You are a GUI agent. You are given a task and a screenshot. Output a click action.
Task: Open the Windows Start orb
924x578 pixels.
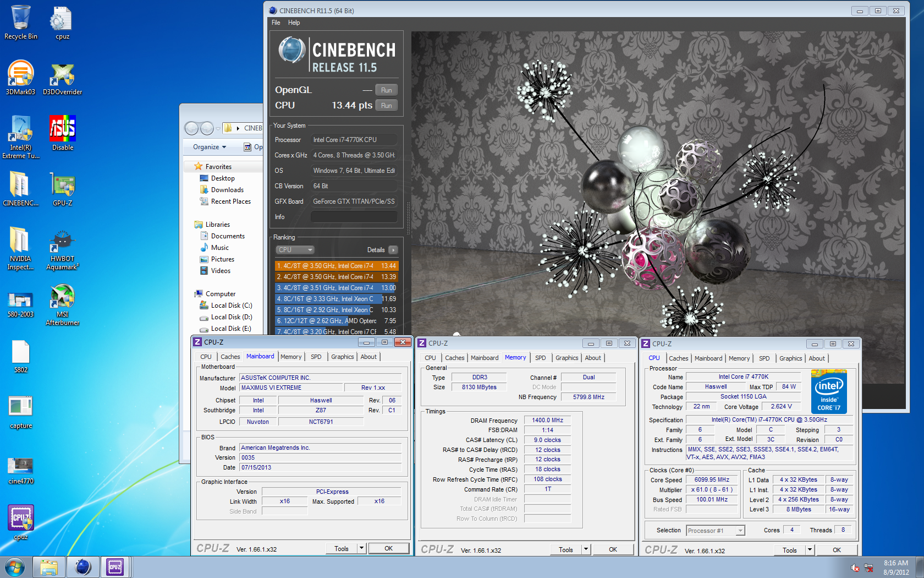click(15, 567)
